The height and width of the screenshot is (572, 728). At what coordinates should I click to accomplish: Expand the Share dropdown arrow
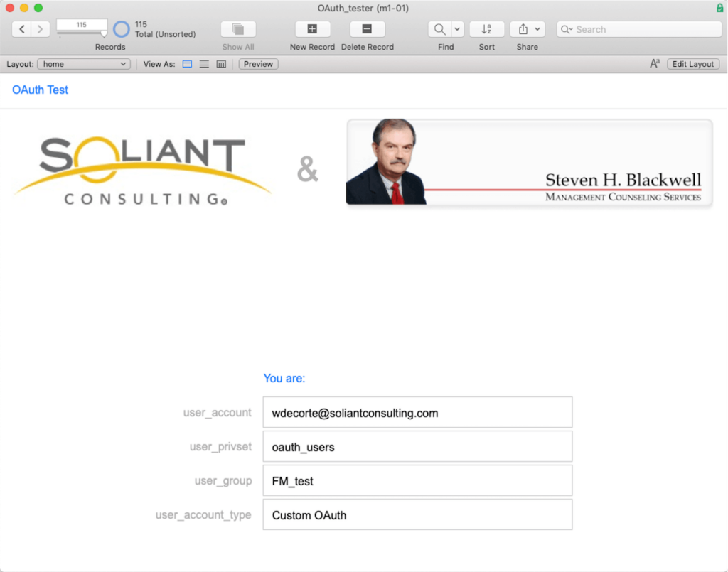[537, 29]
